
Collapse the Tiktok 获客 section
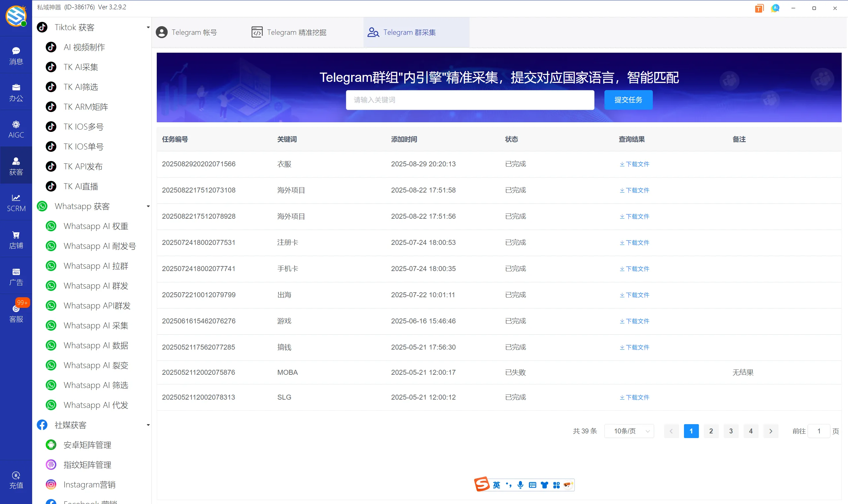tap(148, 27)
